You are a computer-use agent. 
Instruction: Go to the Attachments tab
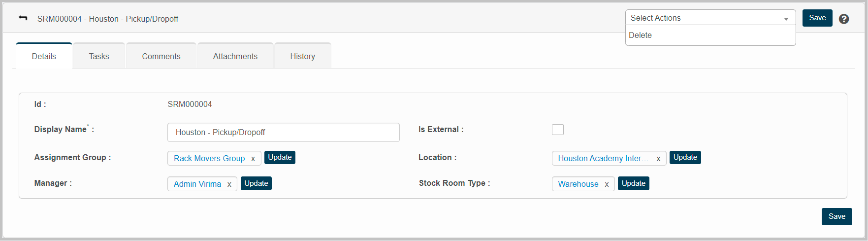click(235, 56)
